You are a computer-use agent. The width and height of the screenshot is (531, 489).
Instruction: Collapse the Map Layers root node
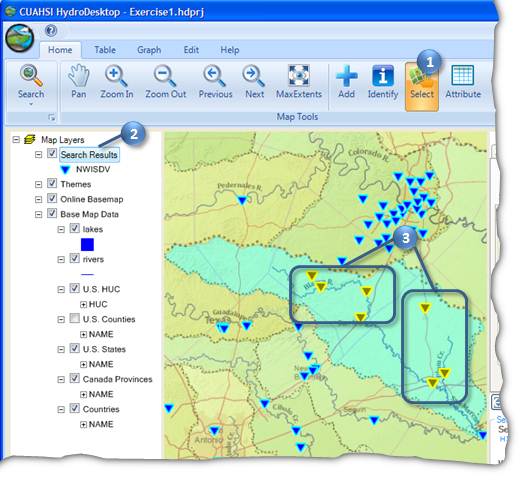pos(16,140)
